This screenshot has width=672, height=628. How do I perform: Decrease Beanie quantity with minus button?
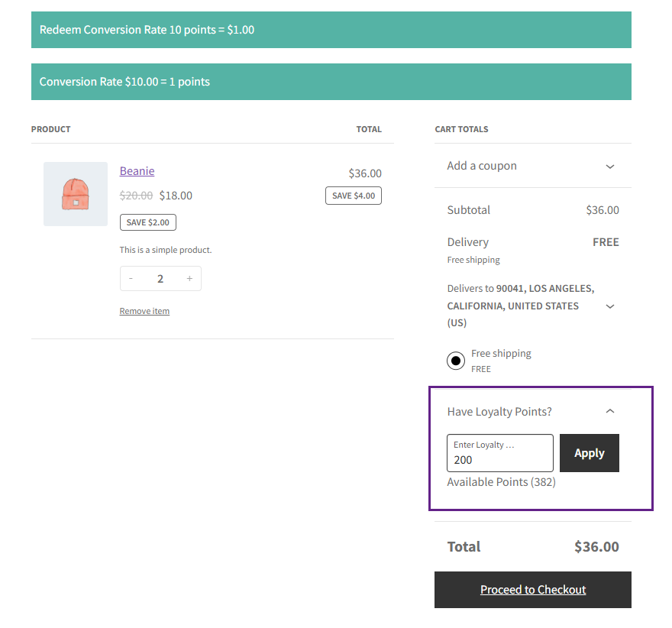tap(131, 279)
